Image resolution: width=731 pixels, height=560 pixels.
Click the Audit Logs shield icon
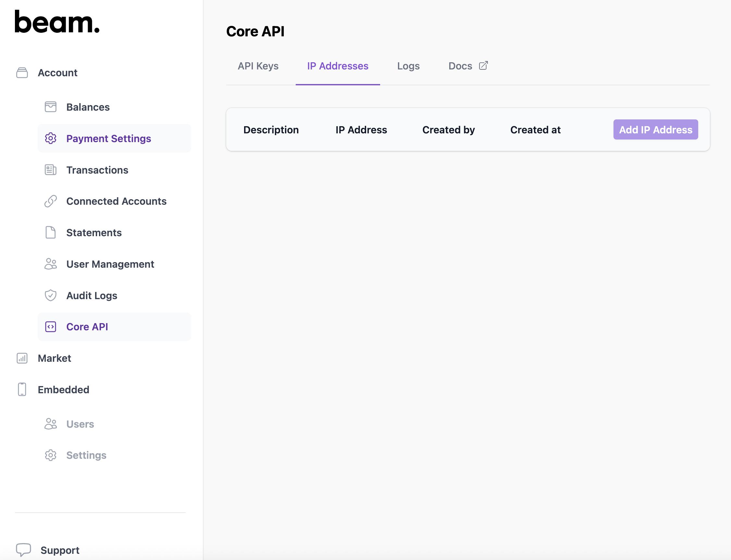coord(50,296)
